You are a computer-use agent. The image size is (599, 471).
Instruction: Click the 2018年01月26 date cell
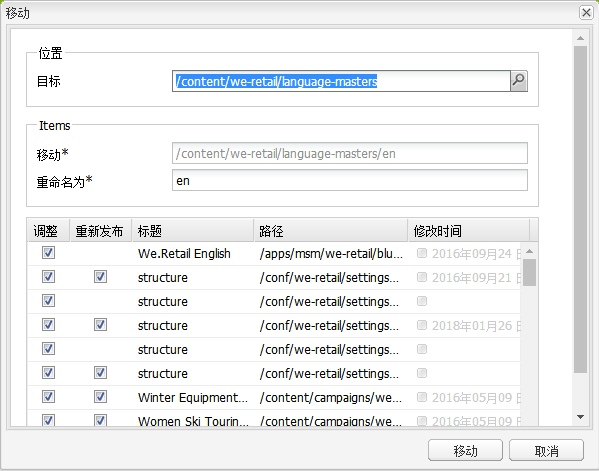click(x=476, y=325)
